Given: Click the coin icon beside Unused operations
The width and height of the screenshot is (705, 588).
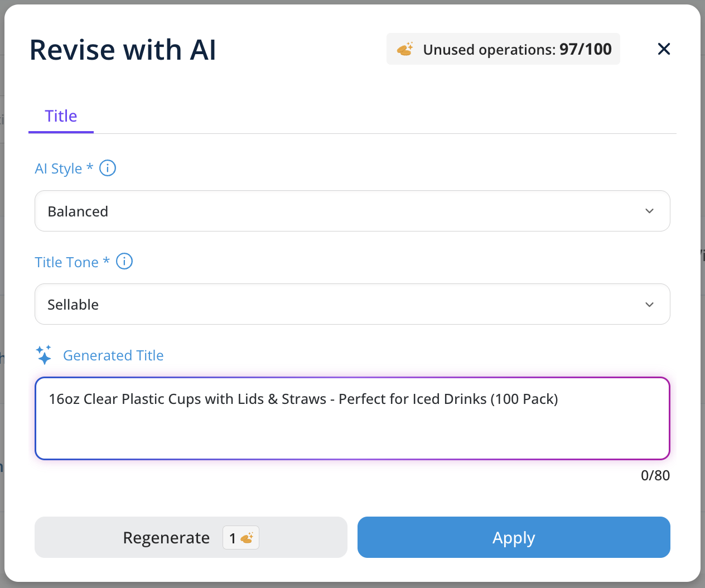Looking at the screenshot, I should point(405,49).
